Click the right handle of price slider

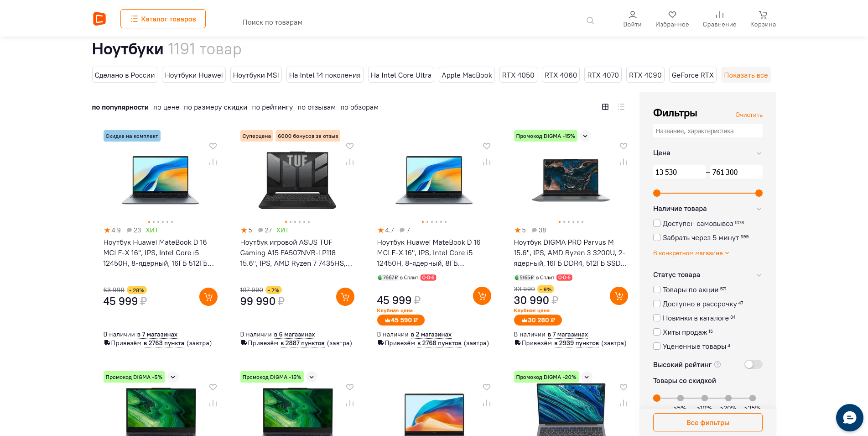tap(759, 193)
